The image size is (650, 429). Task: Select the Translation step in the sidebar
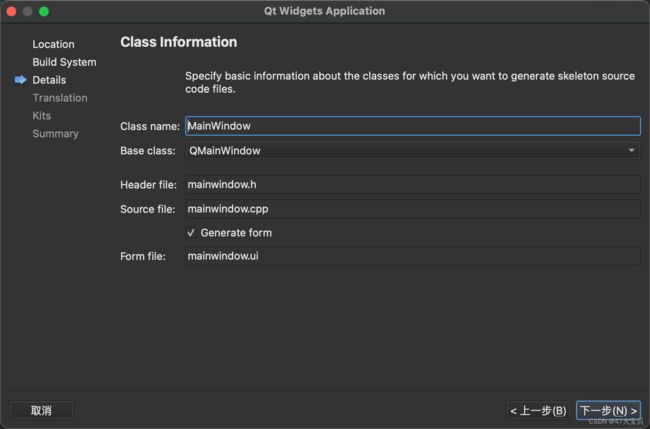coord(60,98)
